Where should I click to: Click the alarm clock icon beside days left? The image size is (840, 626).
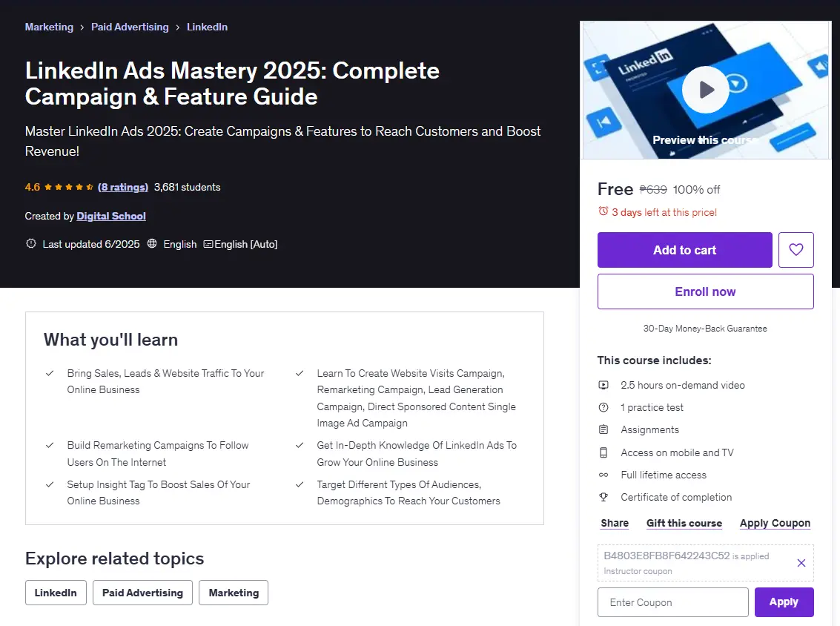[603, 211]
